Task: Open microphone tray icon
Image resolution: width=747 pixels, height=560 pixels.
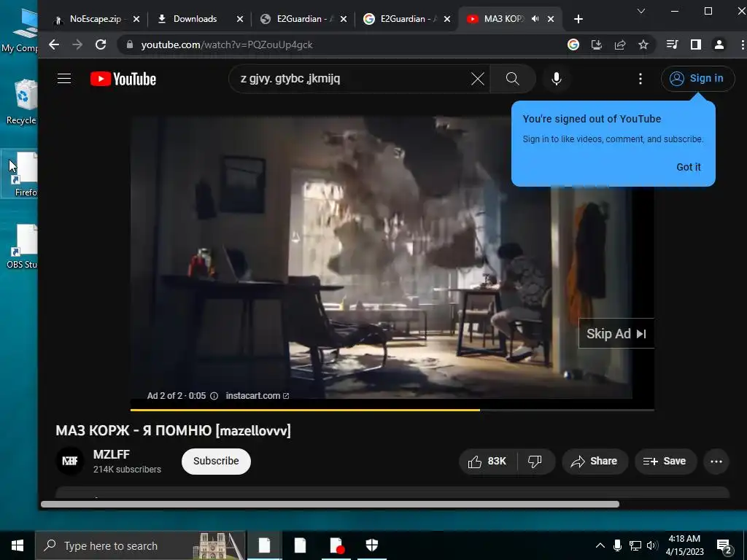Action: [x=617, y=545]
